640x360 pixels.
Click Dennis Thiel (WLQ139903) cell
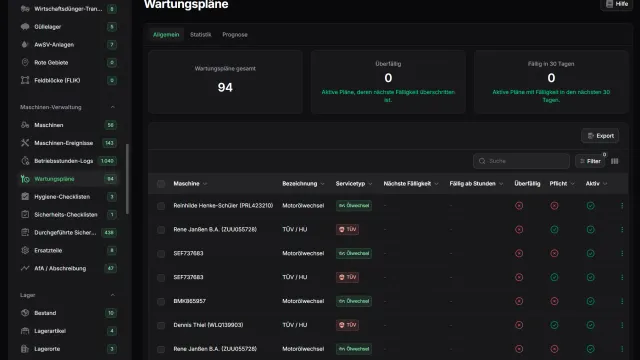tap(208, 325)
